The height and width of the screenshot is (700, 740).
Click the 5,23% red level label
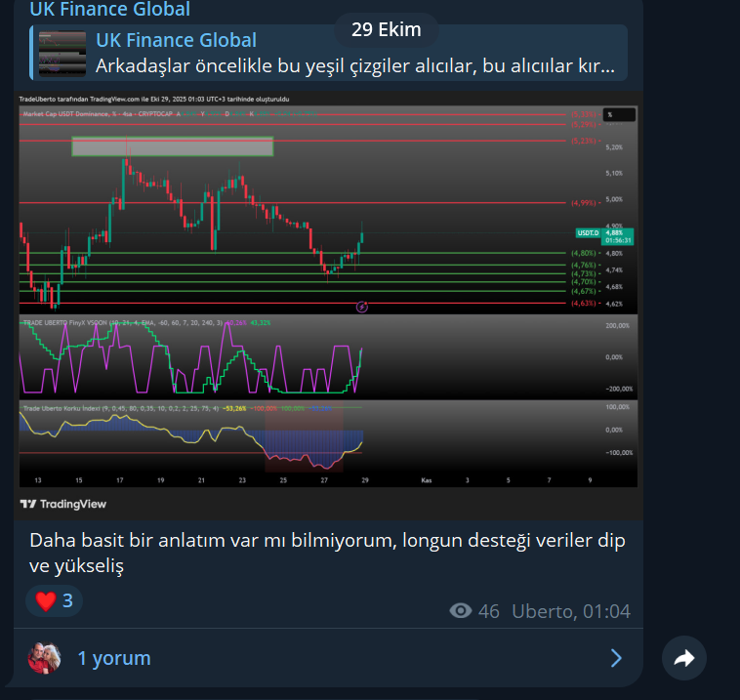[584, 141]
